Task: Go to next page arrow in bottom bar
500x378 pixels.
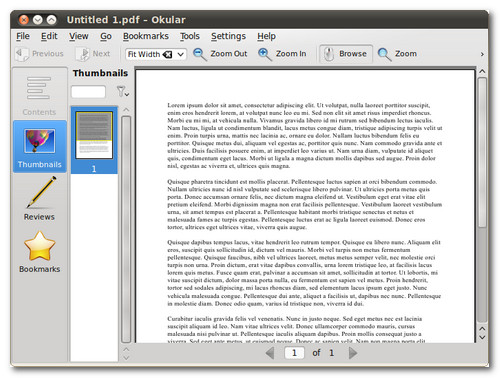Action: pos(352,353)
